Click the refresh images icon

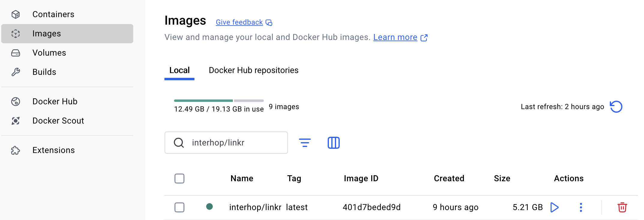[616, 107]
